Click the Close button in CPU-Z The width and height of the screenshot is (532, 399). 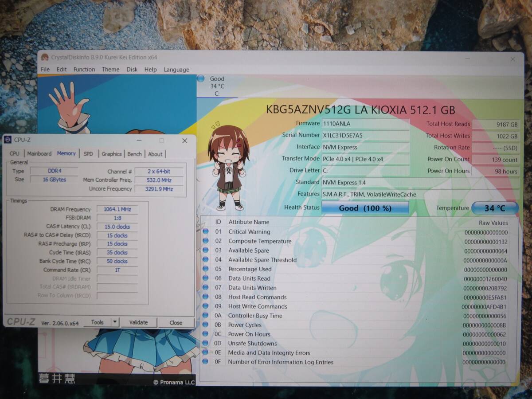coord(176,322)
